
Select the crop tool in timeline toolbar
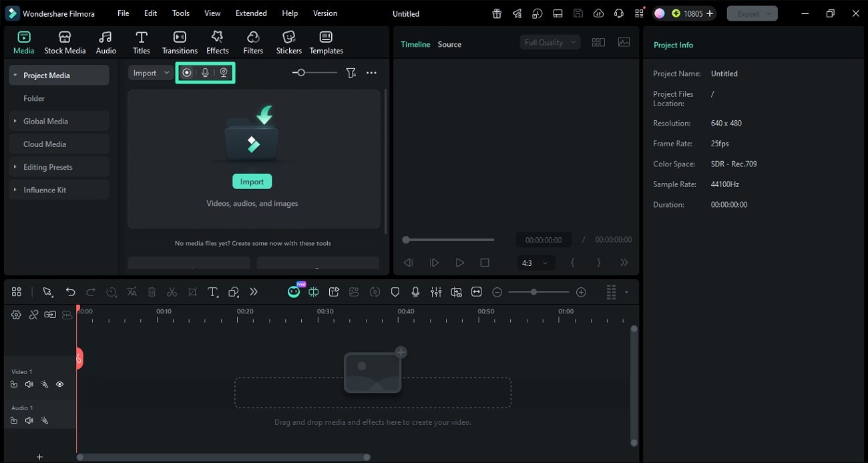pos(192,292)
